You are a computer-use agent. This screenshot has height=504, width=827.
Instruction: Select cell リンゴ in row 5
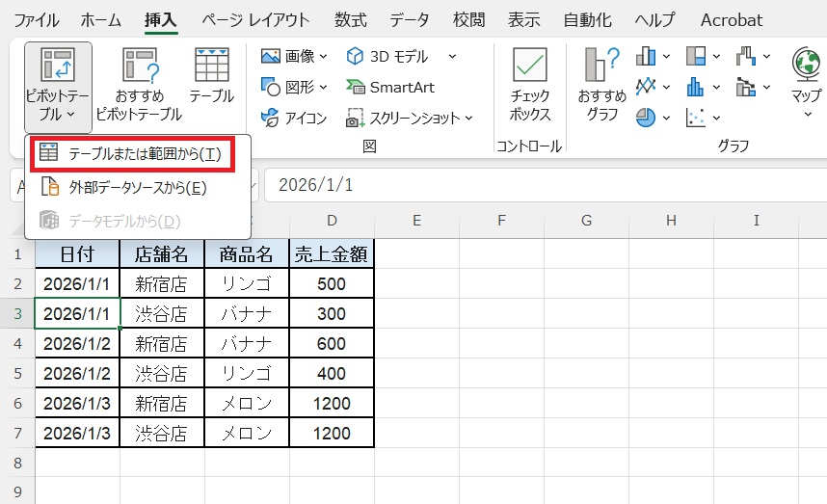click(247, 373)
